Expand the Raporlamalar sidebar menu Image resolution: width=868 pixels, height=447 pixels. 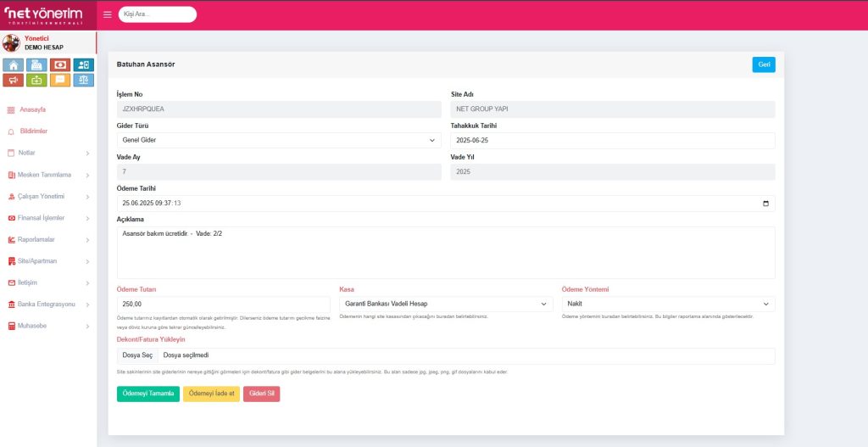point(47,239)
